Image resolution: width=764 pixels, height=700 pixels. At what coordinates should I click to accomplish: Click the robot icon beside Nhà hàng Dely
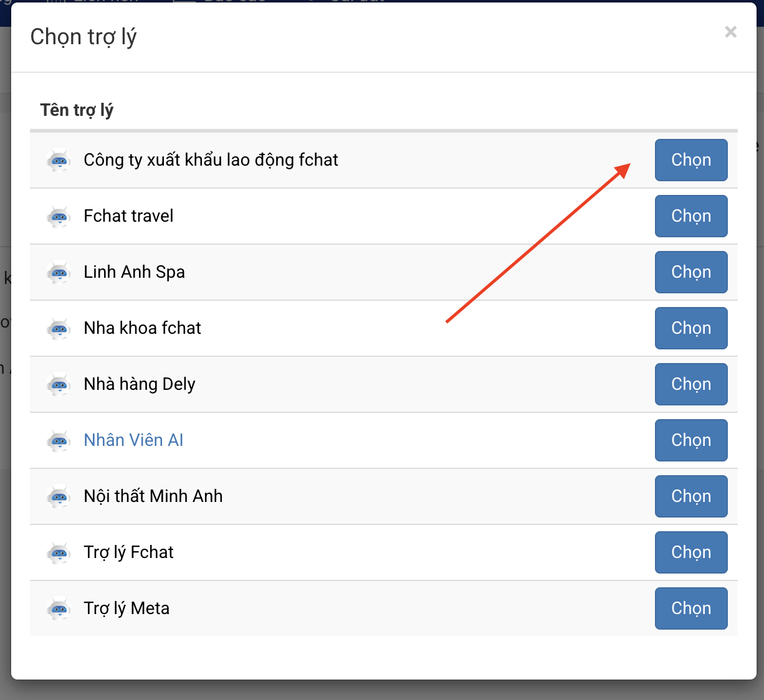pos(59,385)
